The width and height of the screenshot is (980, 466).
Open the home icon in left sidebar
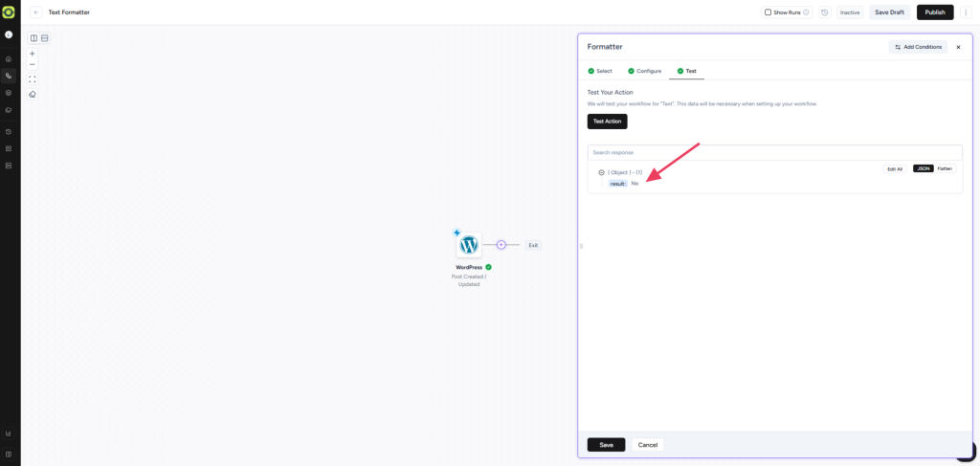pos(9,59)
